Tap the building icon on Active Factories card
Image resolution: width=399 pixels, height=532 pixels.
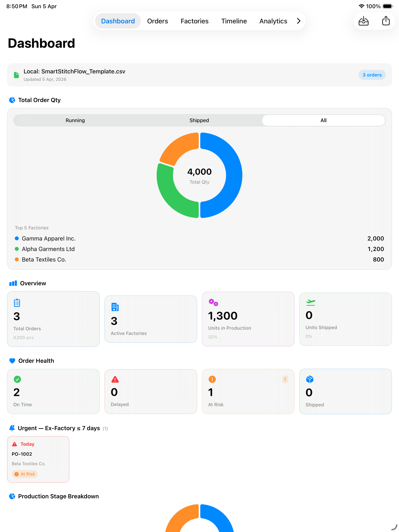pyautogui.click(x=115, y=307)
